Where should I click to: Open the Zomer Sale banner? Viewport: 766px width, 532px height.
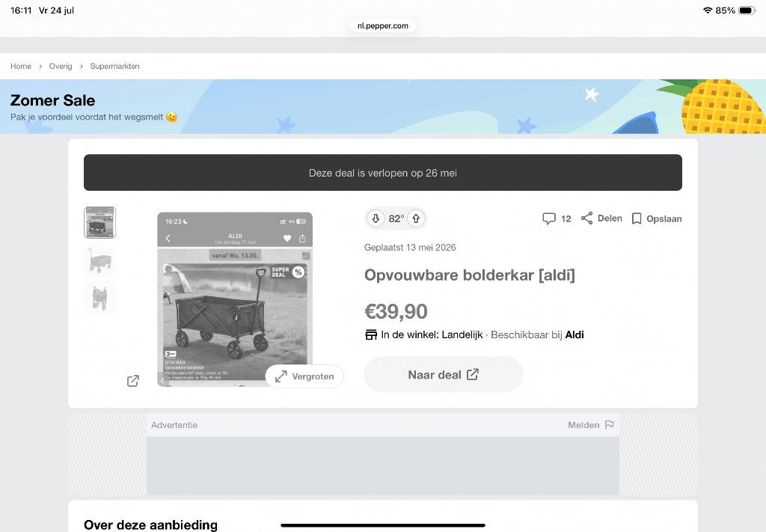pyautogui.click(x=383, y=106)
